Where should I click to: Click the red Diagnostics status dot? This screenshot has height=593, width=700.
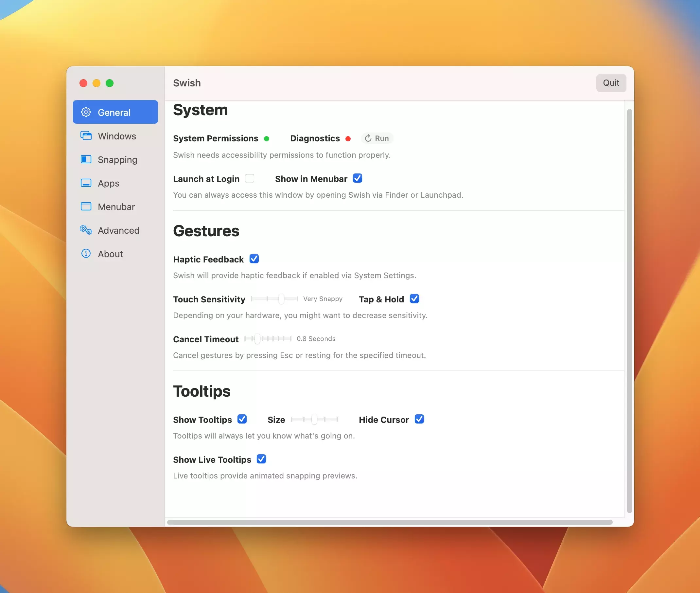pos(348,138)
